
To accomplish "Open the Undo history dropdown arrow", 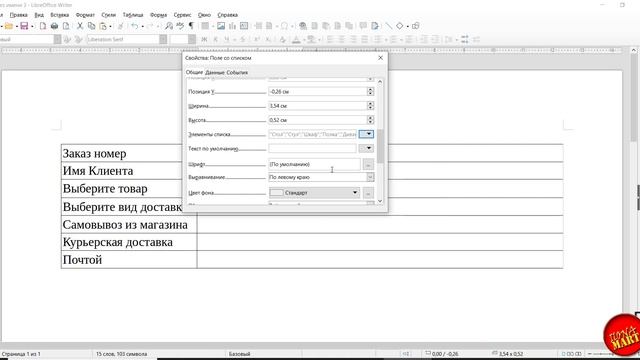I will [142, 27].
